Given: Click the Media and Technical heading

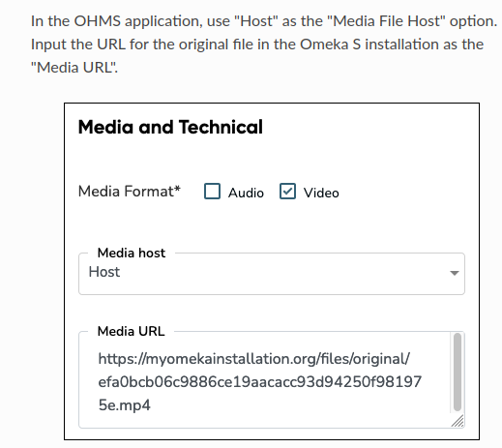Looking at the screenshot, I should click(170, 127).
